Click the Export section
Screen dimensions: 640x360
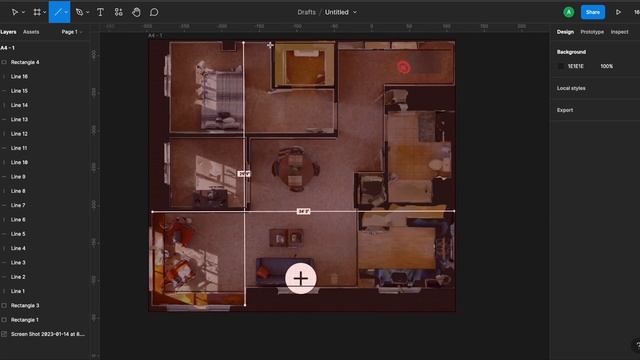[x=565, y=110]
